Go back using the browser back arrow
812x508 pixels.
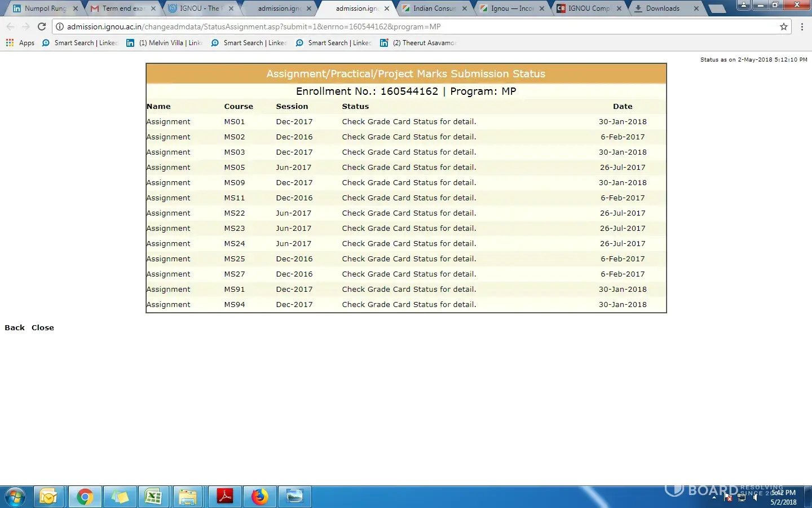tap(10, 27)
